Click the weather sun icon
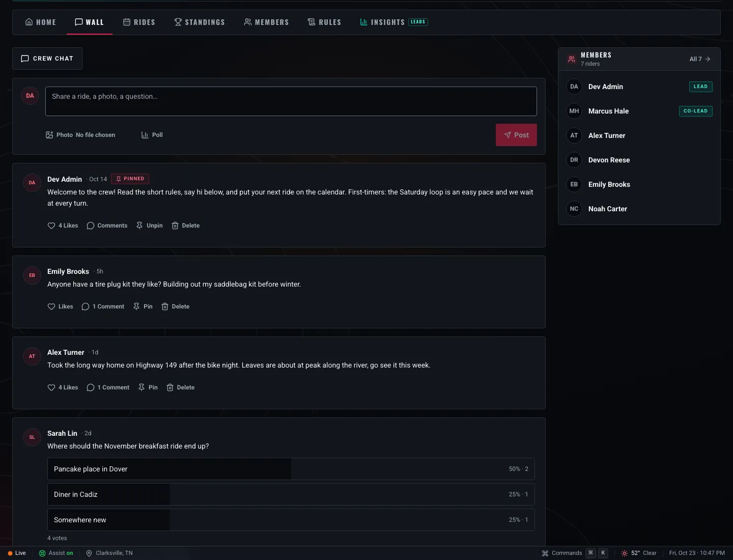The image size is (733, 560). (625, 553)
